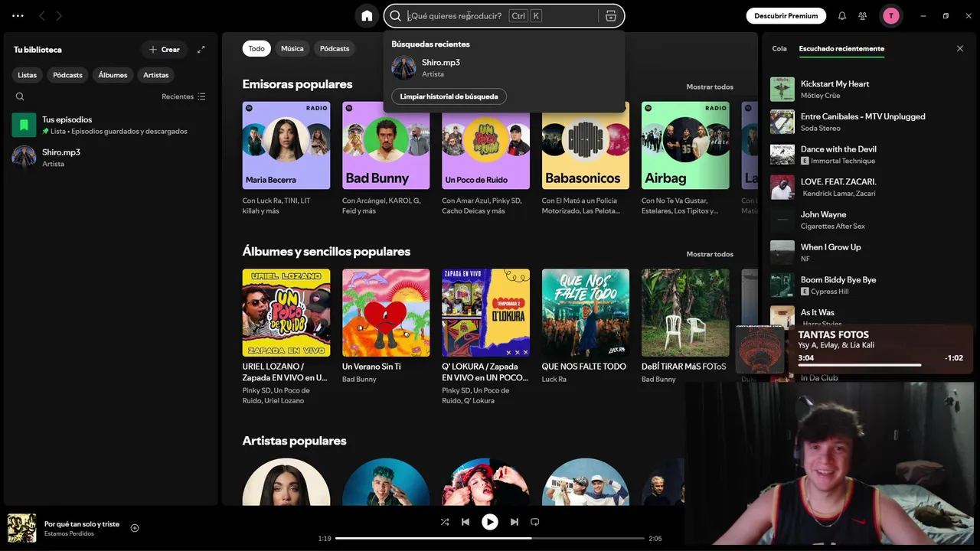Search in library using magnifier icon
Image resolution: width=980 pixels, height=551 pixels.
[x=20, y=96]
